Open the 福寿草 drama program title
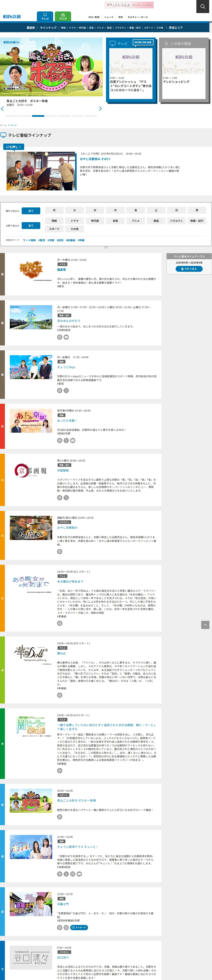The image size is (212, 980). tap(61, 269)
